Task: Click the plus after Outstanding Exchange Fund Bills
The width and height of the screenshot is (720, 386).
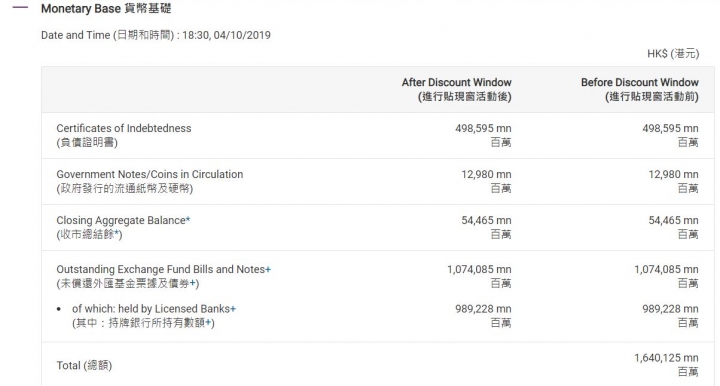Action: pos(268,269)
